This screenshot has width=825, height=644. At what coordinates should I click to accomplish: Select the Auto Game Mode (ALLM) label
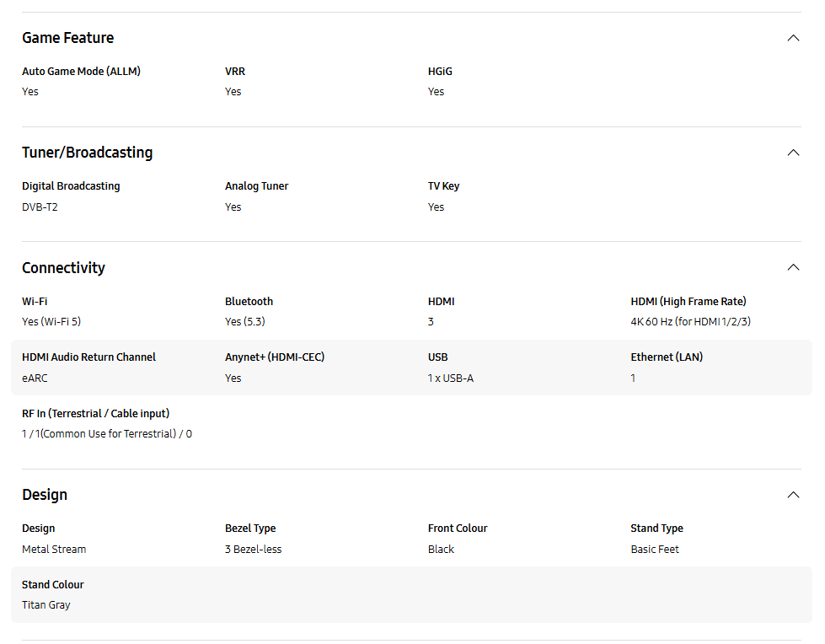pyautogui.click(x=81, y=72)
